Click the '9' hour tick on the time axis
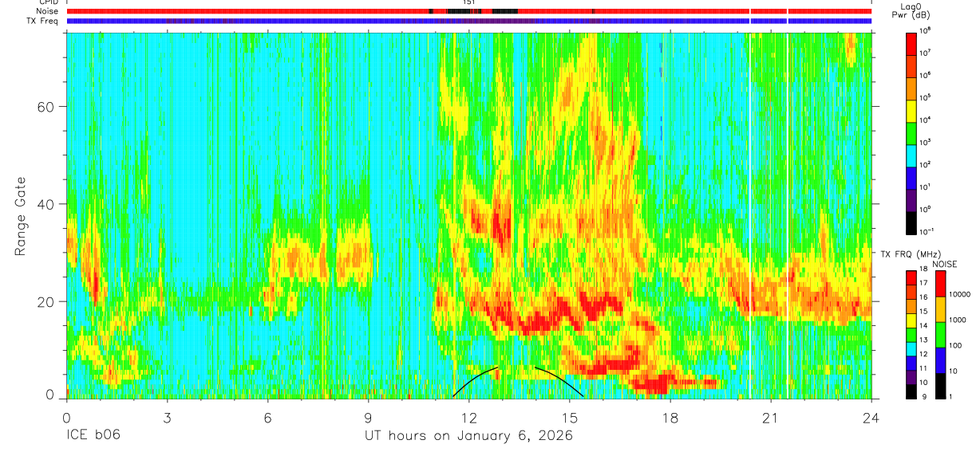Screen dimensions: 980x452 [x=368, y=417]
